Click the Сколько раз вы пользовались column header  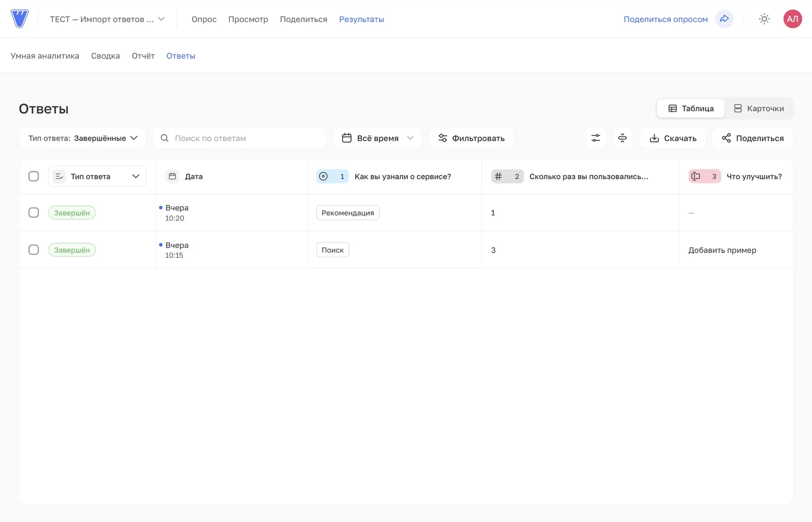point(580,177)
